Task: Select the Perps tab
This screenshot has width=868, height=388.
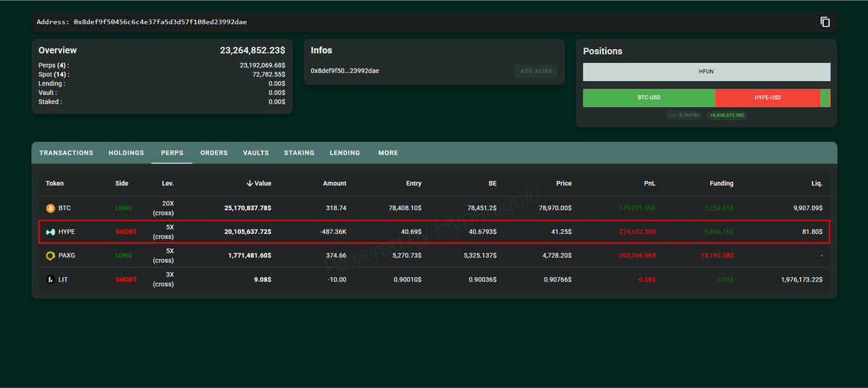Action: pyautogui.click(x=172, y=153)
